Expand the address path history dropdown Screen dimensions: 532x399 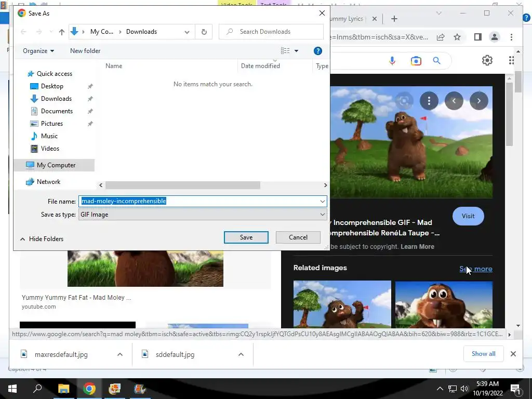187,32
